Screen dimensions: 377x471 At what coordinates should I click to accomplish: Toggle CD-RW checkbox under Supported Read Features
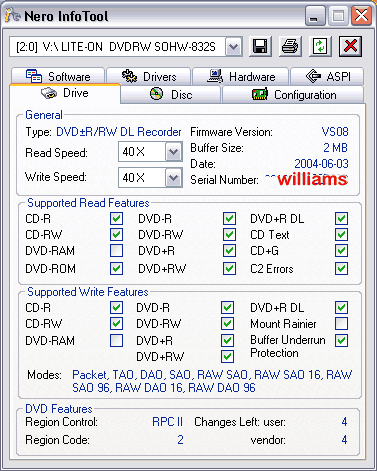pyautogui.click(x=116, y=234)
